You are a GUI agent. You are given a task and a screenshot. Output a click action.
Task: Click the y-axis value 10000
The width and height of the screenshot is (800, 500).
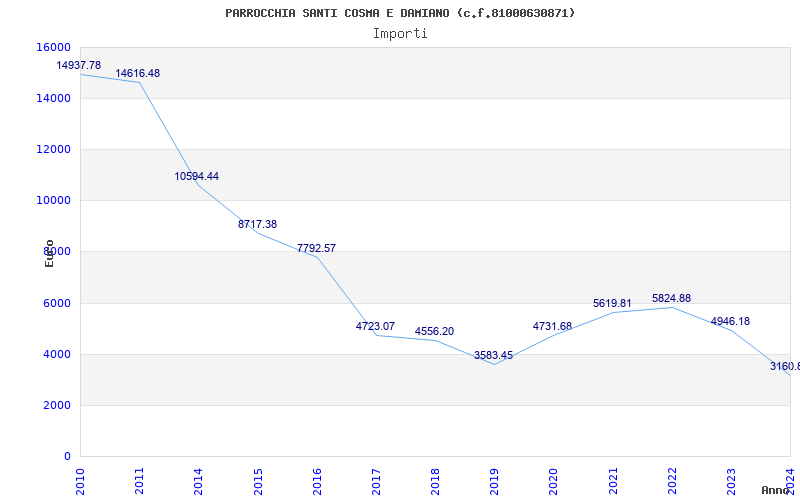(x=53, y=201)
